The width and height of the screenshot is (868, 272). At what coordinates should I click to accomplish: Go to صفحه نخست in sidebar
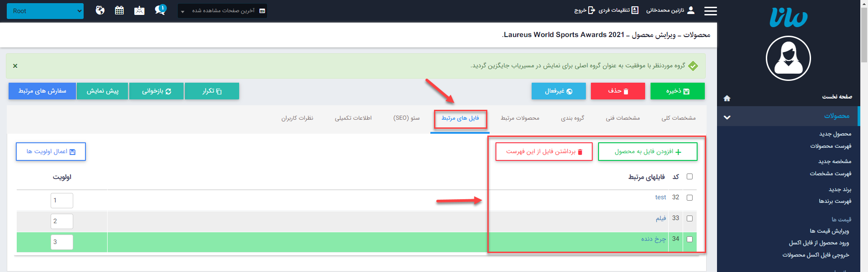tap(837, 97)
